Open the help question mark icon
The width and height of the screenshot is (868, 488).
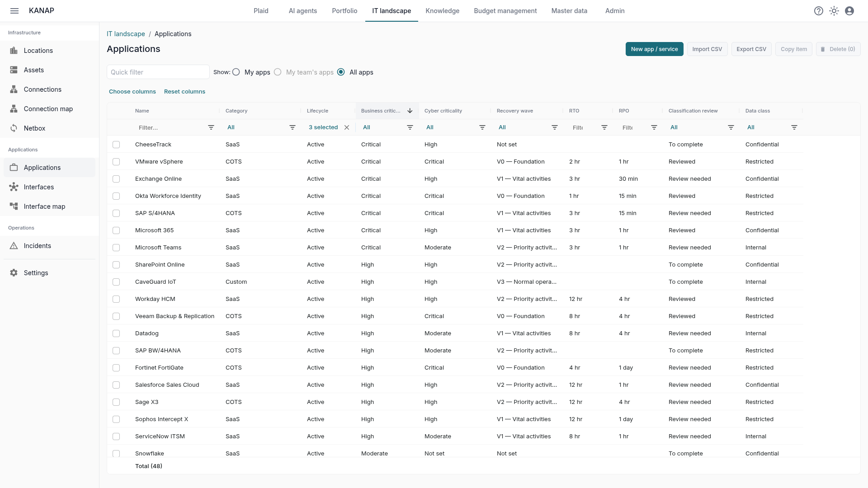[819, 11]
